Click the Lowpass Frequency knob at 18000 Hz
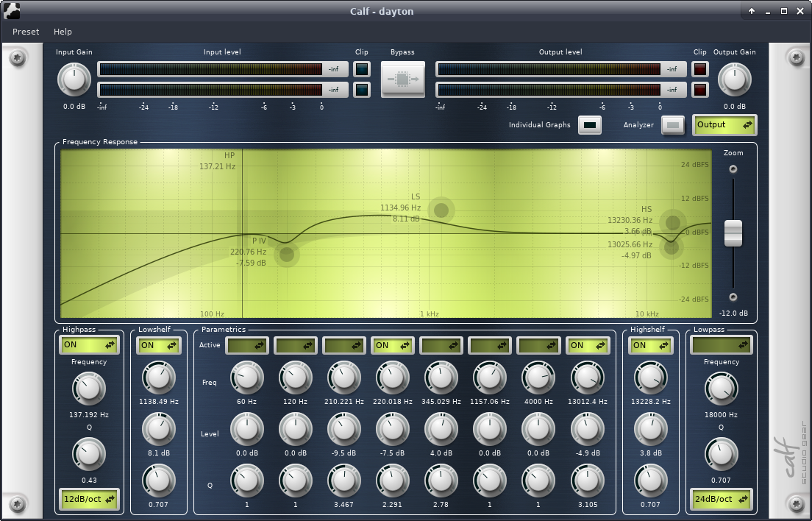This screenshot has width=812, height=521. tap(722, 389)
